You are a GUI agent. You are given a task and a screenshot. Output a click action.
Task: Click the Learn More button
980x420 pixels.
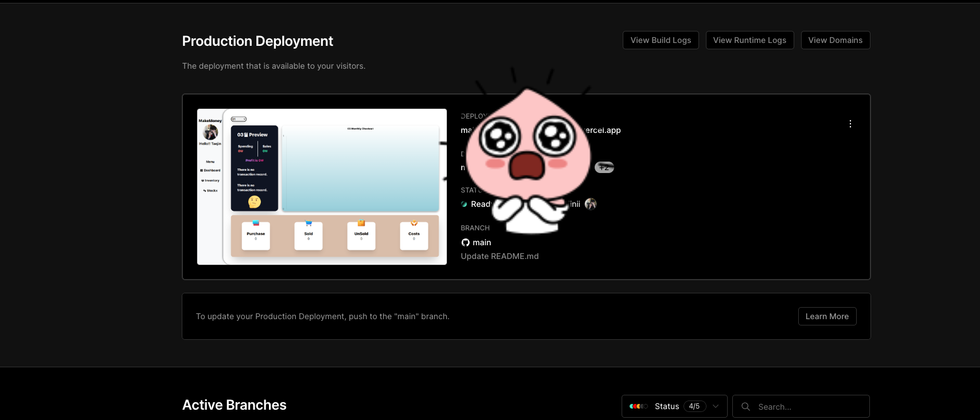click(827, 316)
